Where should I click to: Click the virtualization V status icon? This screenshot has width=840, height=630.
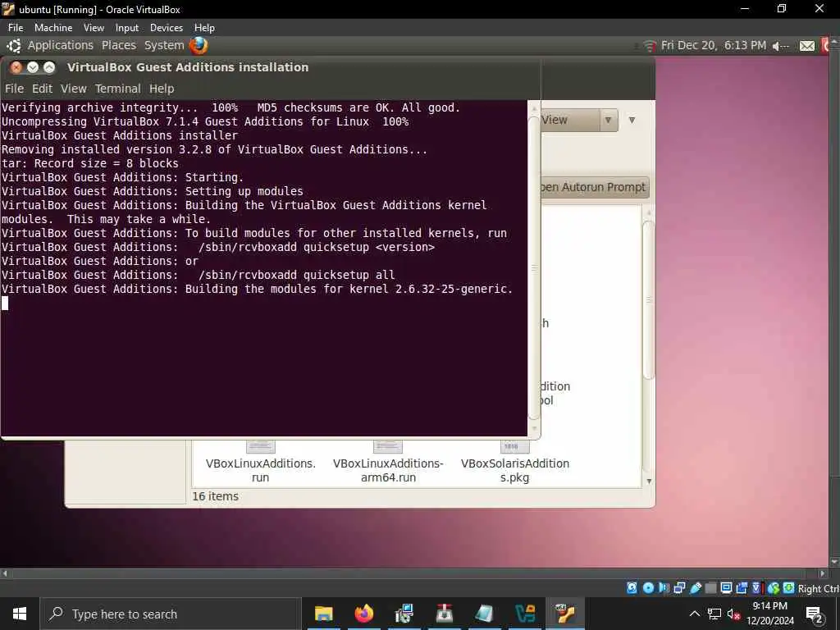coord(756,587)
